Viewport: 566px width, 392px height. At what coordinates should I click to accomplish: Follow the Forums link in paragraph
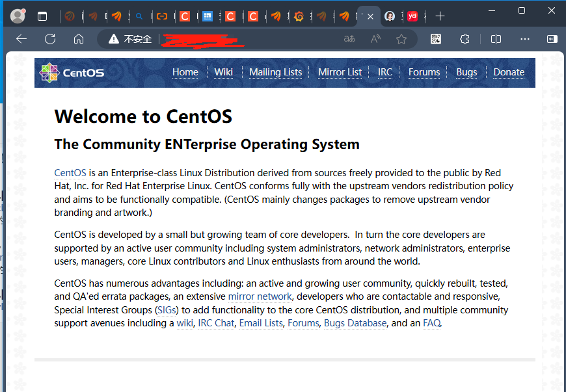click(303, 323)
